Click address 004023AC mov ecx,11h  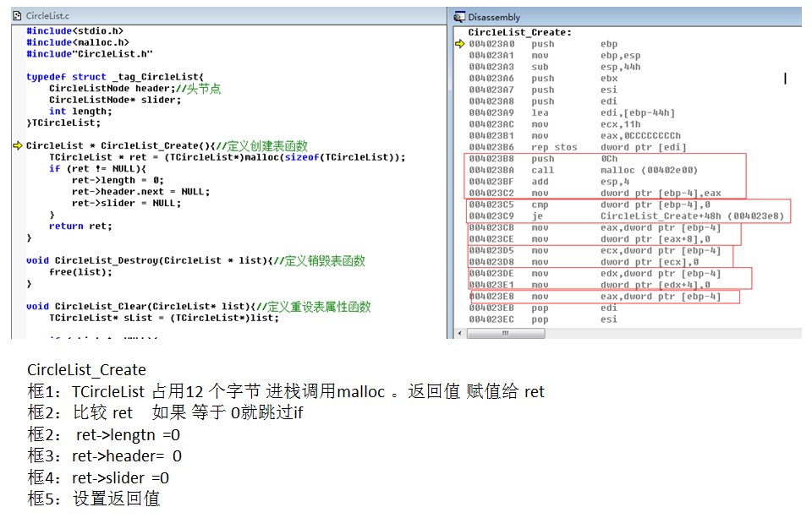pyautogui.click(x=555, y=124)
